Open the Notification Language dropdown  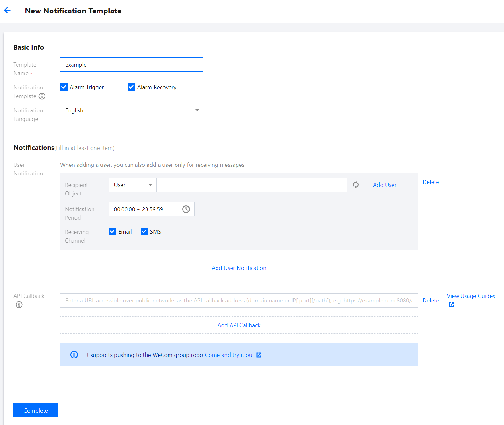131,110
